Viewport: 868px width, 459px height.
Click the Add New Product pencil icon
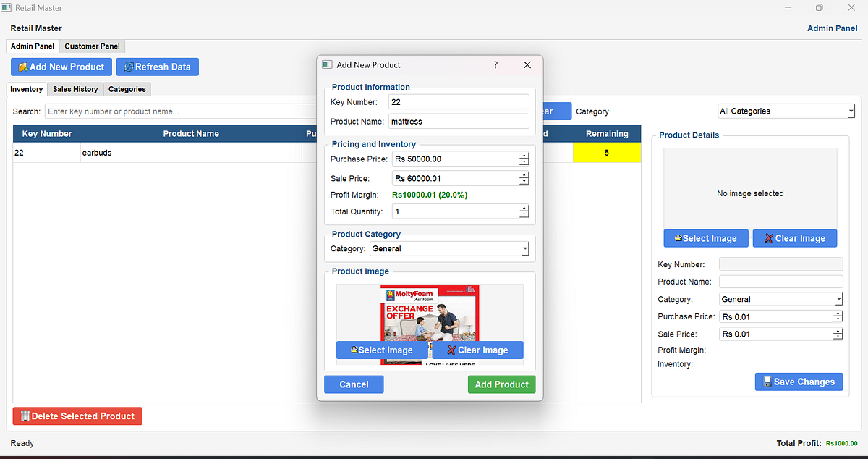(x=24, y=67)
